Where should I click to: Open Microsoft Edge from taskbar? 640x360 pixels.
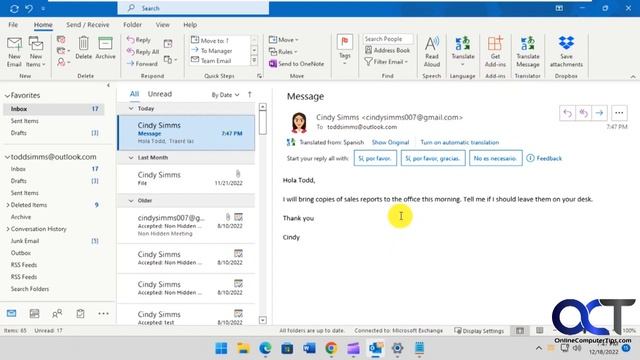(265, 348)
